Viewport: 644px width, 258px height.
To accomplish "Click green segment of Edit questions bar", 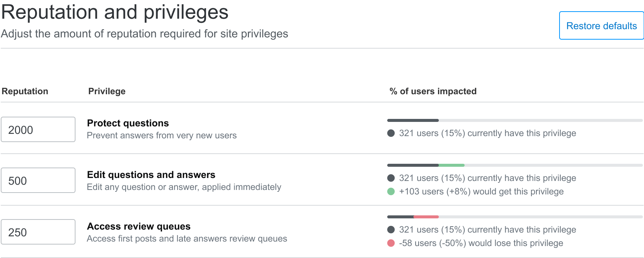I will [452, 165].
